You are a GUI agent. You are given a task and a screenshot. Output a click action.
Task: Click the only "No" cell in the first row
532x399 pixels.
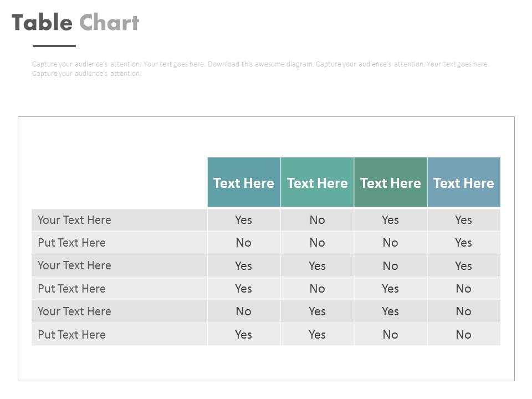click(x=317, y=220)
